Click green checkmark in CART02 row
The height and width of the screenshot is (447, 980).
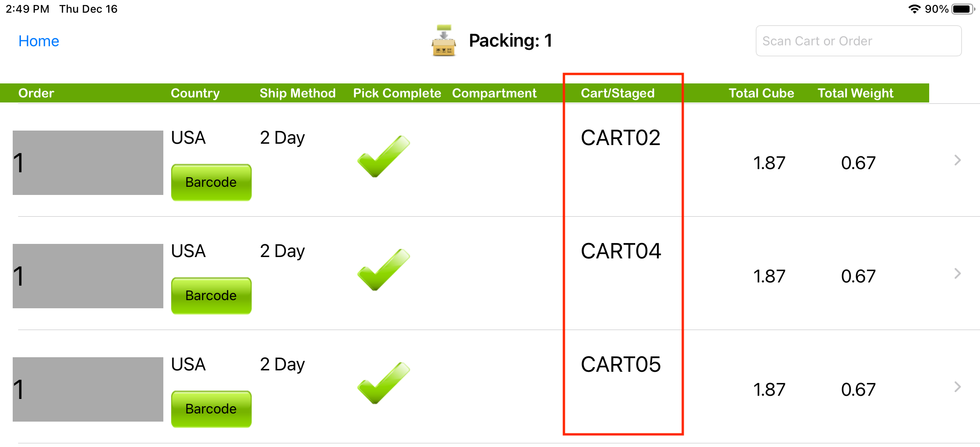[383, 156]
